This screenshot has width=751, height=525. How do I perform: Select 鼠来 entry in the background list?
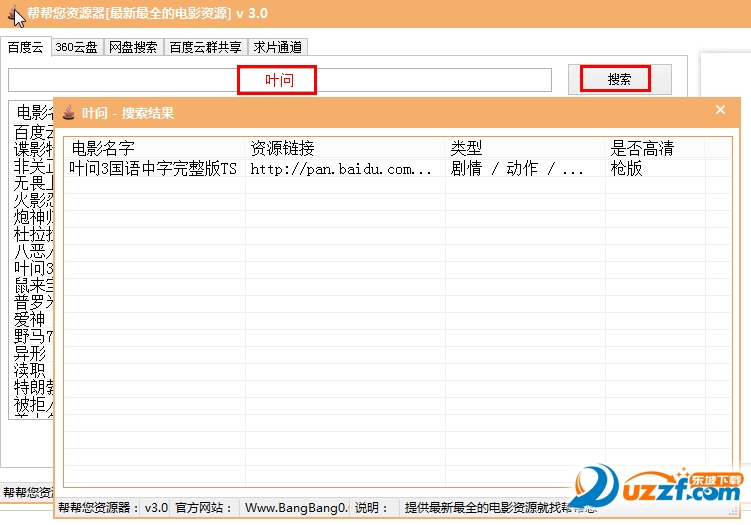coord(33,285)
